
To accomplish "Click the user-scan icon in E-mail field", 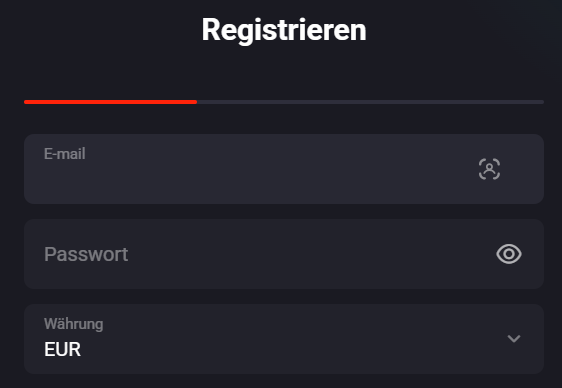I will point(489,169).
